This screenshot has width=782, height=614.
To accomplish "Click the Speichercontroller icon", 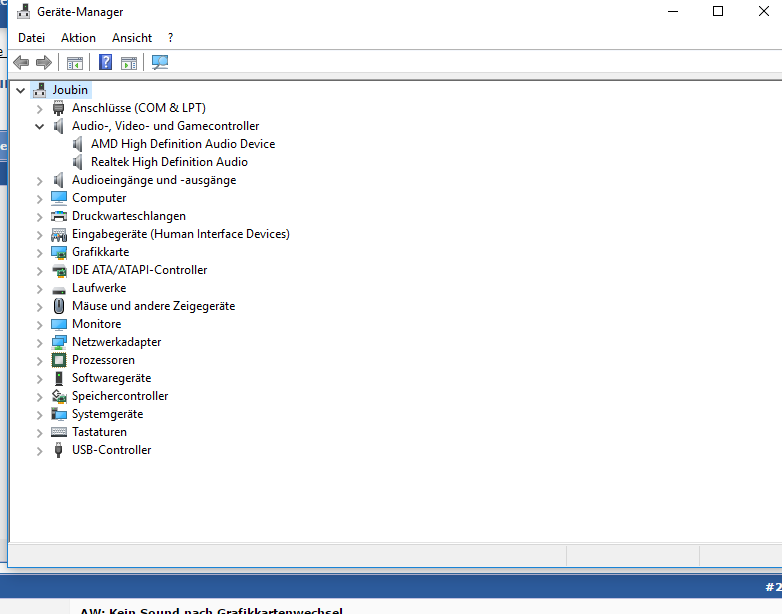I will click(59, 396).
